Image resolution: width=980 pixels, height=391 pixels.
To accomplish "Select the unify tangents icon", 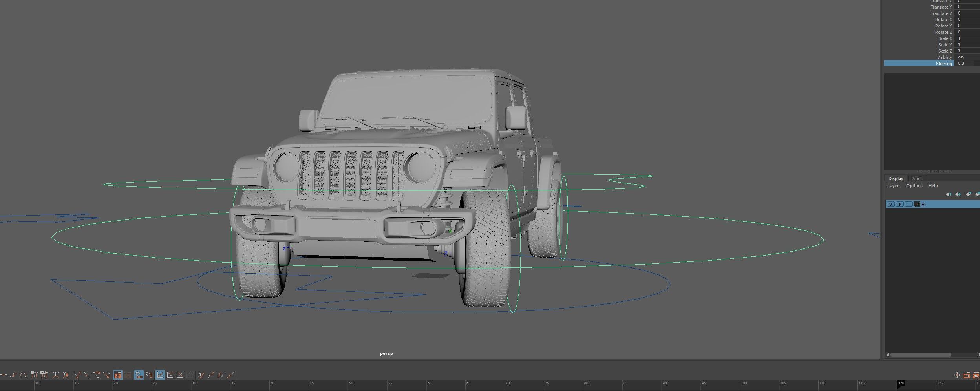I will 87,375.
